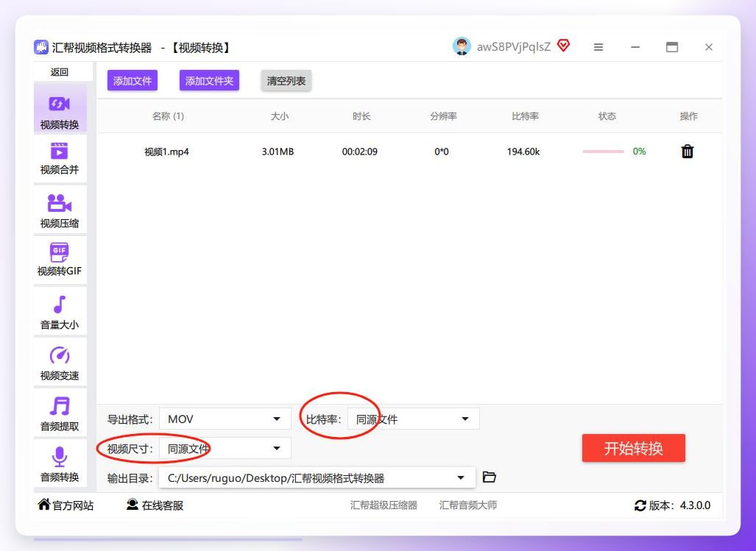Open the 汇帮音频大师 link
The height and width of the screenshot is (551, 756).
tap(468, 505)
